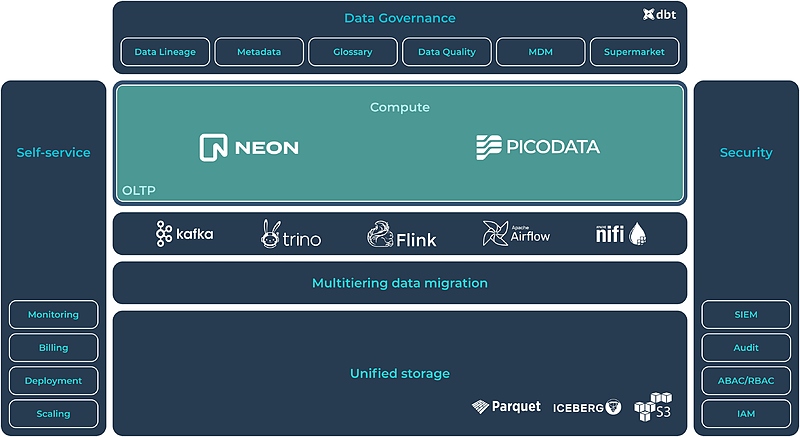Click the Neon logo
Viewport: 800px width, 437px height.
coord(249,147)
